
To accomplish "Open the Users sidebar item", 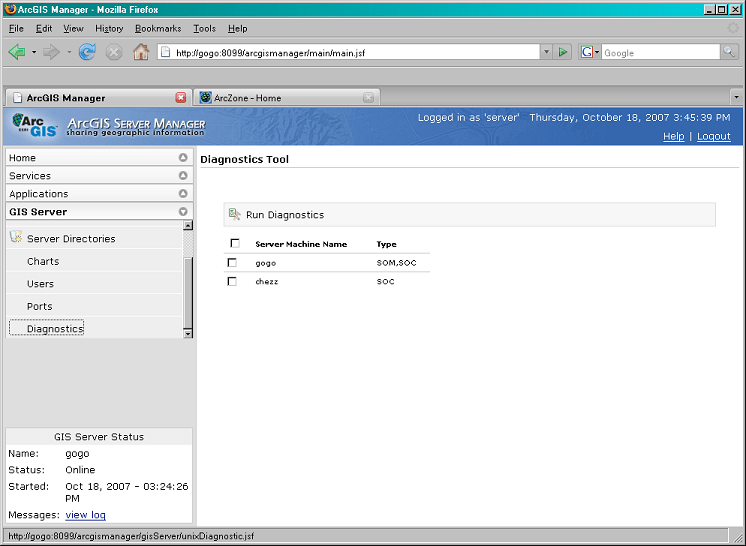I will pyautogui.click(x=40, y=283).
